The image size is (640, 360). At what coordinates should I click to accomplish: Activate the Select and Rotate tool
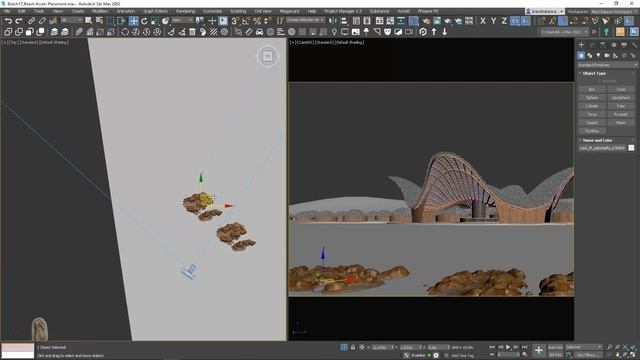144,21
